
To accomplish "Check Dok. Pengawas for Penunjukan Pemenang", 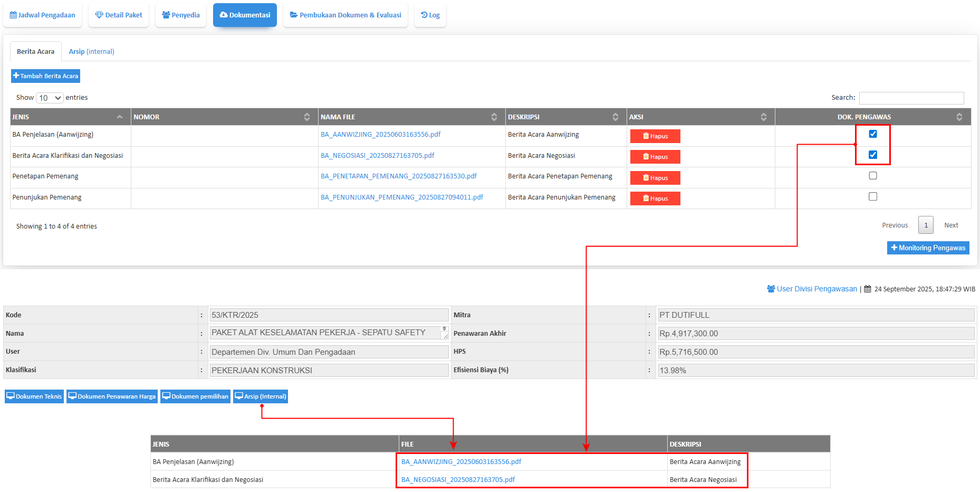I will pyautogui.click(x=873, y=196).
